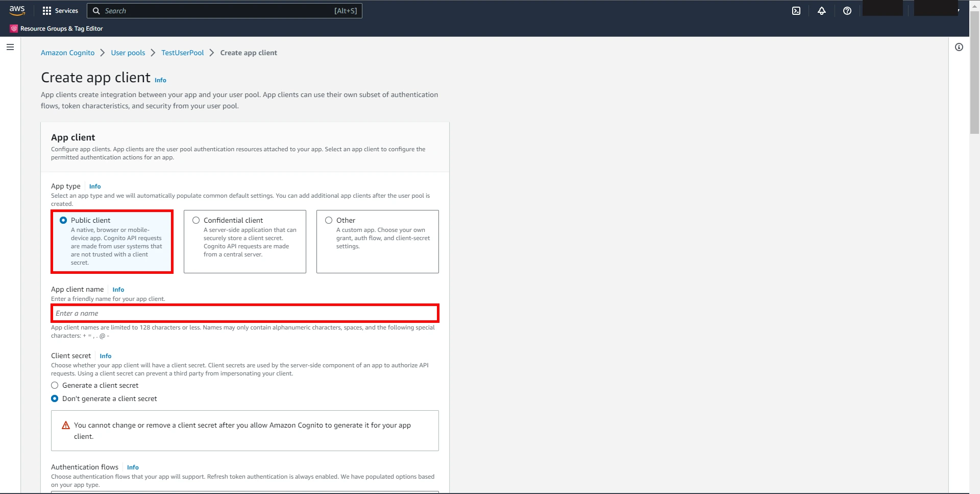
Task: Click the client secret warning triangle icon
Action: pyautogui.click(x=66, y=425)
